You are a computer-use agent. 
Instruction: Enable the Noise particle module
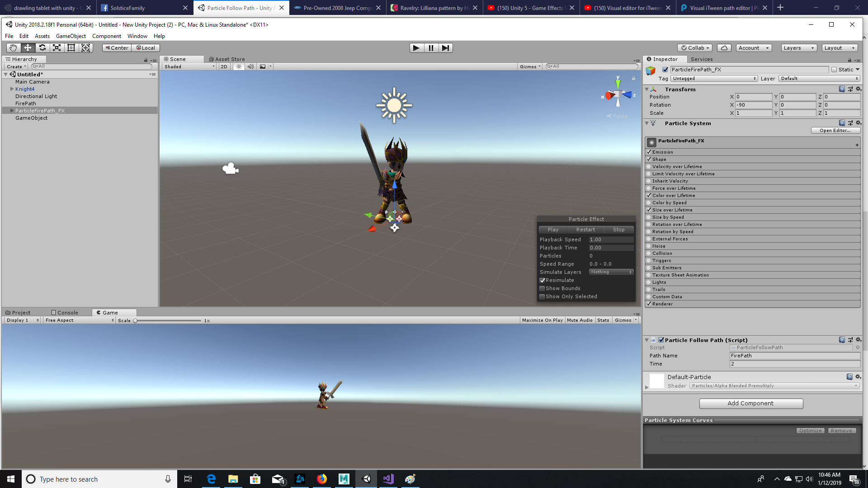tap(649, 246)
